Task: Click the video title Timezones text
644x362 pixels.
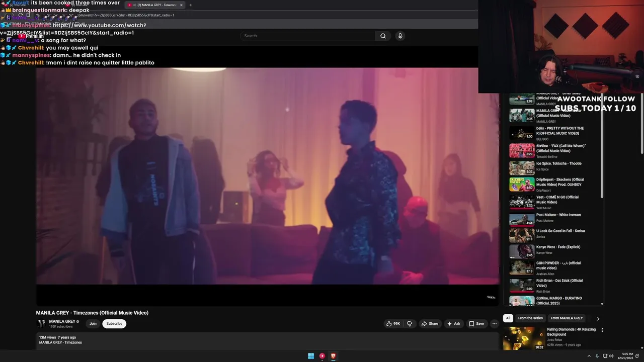Action: 92,313
